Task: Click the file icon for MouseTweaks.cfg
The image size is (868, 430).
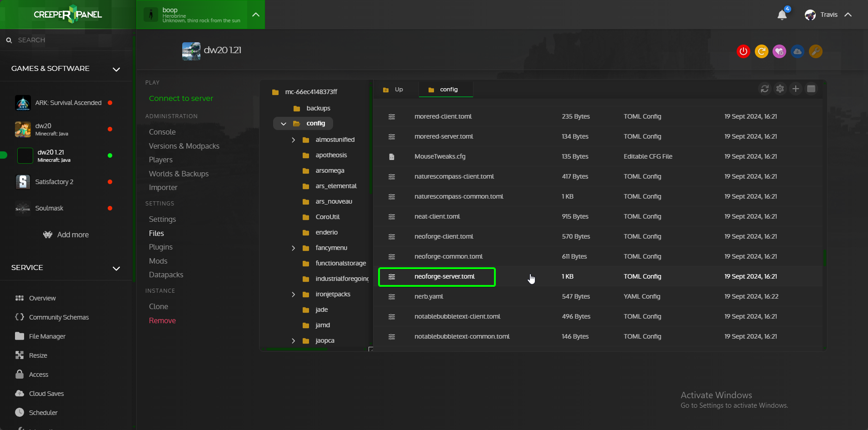Action: (x=392, y=157)
